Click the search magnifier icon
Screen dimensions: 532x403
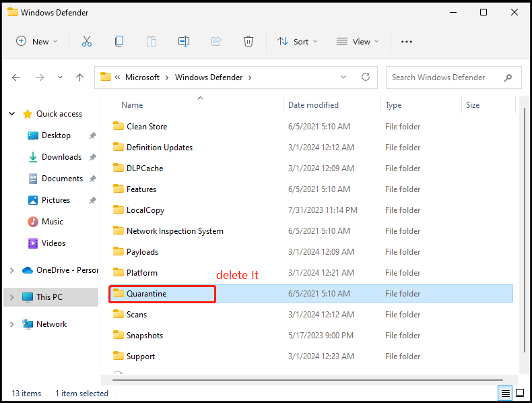(x=508, y=77)
